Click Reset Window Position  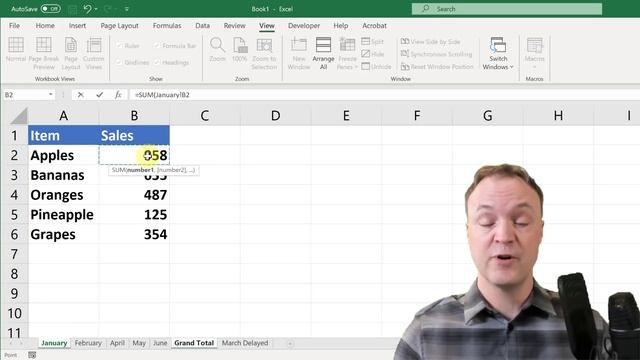click(437, 67)
